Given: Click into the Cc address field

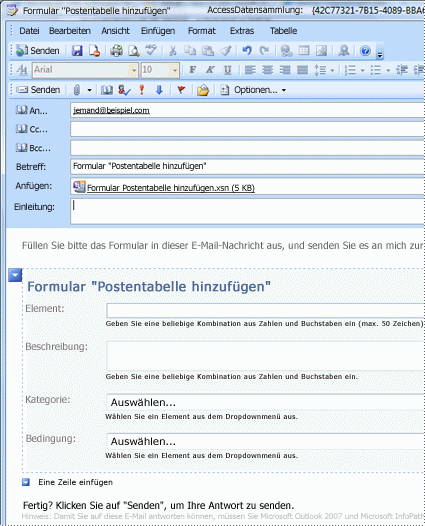Looking at the screenshot, I should 248,129.
